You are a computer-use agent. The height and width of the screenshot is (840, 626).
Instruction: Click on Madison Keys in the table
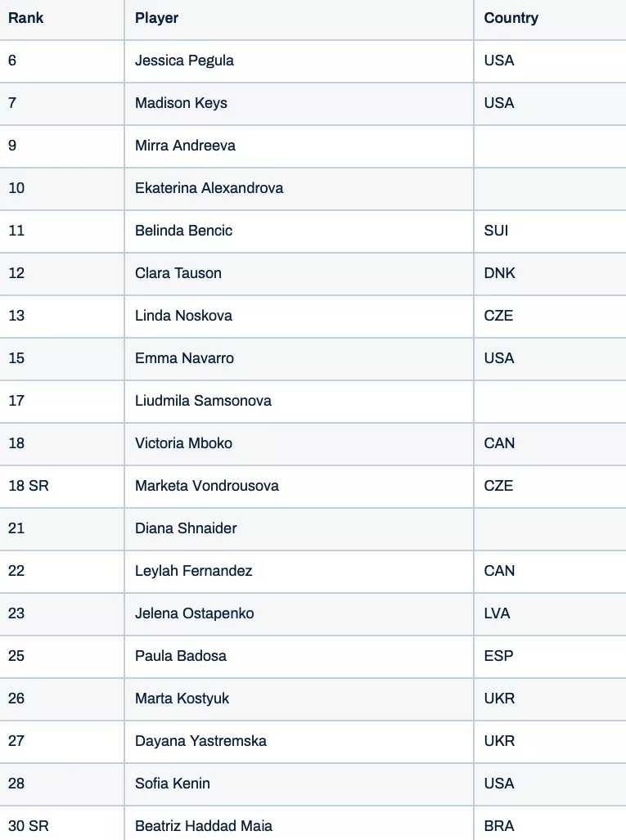point(181,103)
